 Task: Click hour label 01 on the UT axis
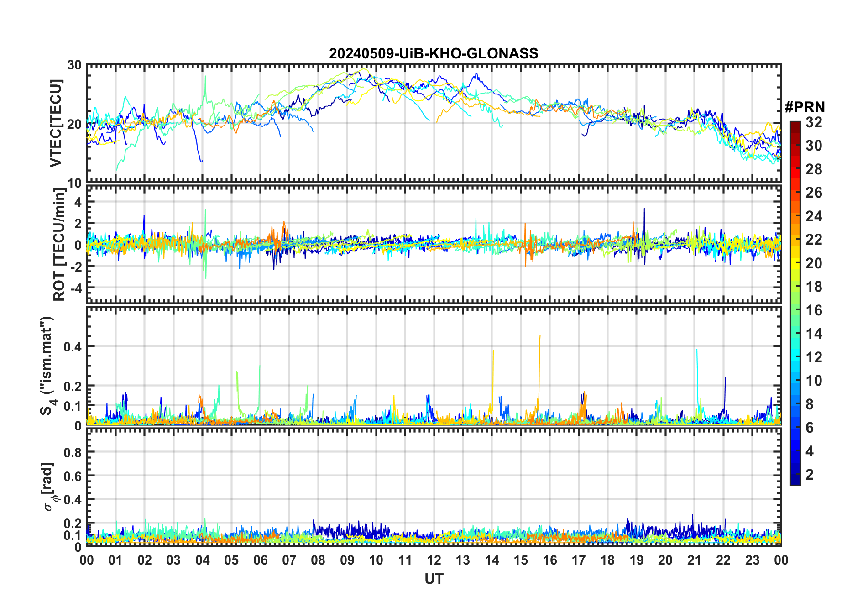(115, 560)
